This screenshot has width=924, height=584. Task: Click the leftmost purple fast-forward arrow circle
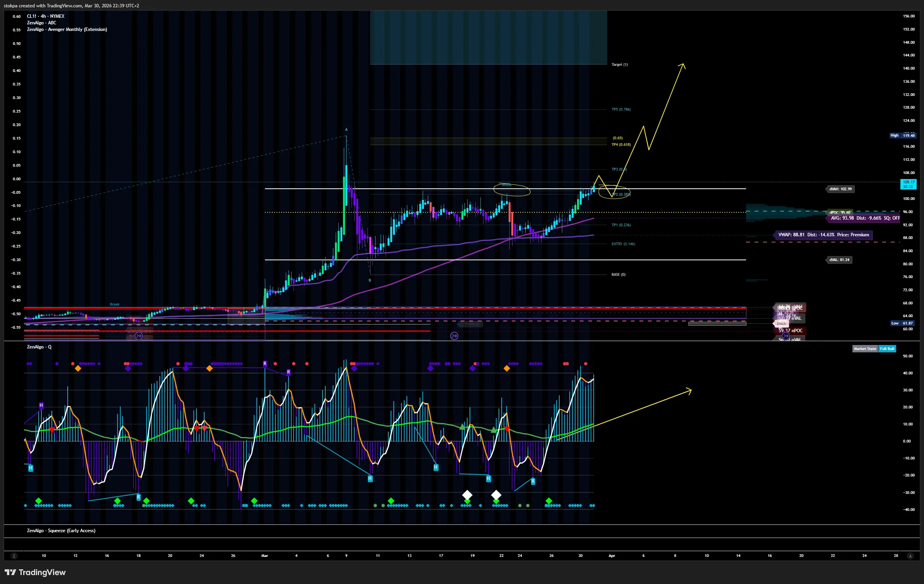138,336
